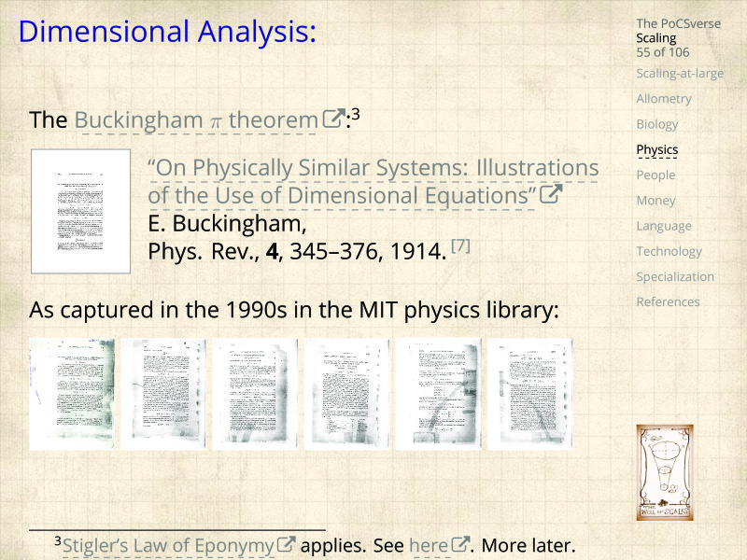The width and height of the screenshot is (747, 560).
Task: Go to Scaling-at-large section
Action: pyautogui.click(x=679, y=74)
